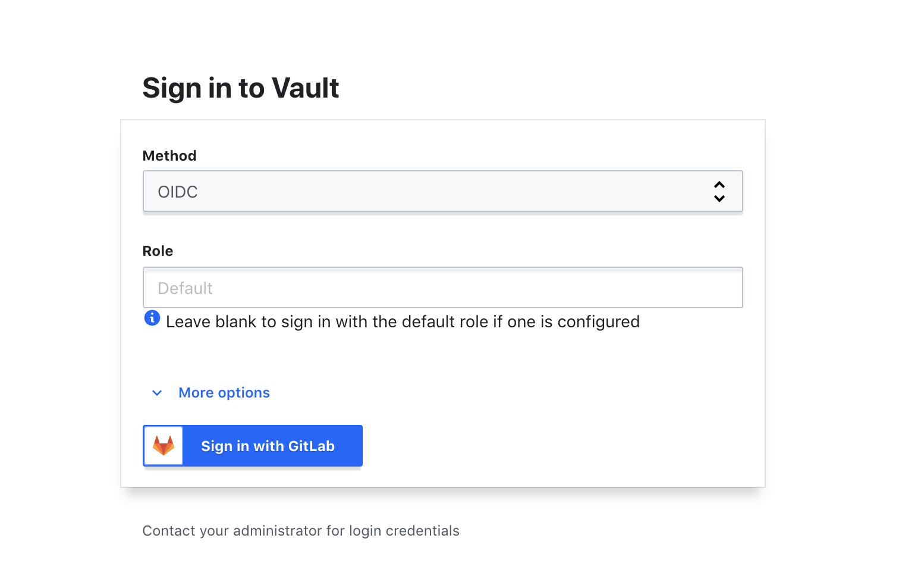Click the contact your administrator text
The image size is (924, 582).
coord(301,530)
